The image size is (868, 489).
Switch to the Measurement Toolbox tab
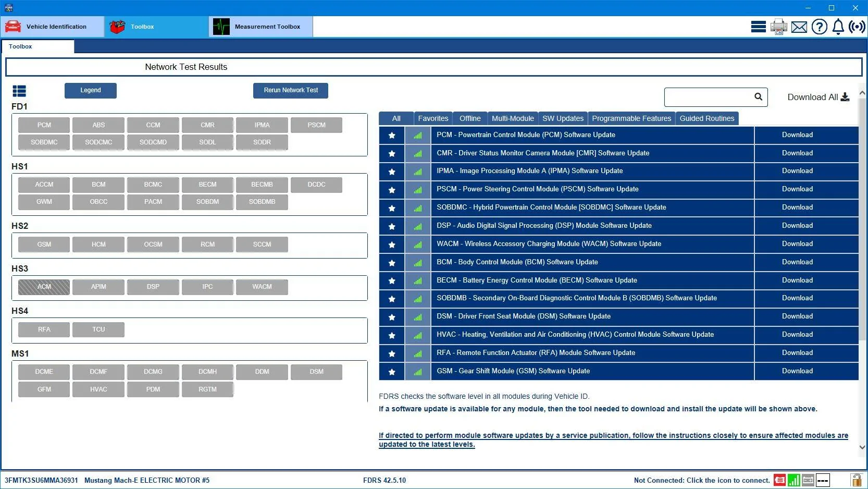point(261,27)
